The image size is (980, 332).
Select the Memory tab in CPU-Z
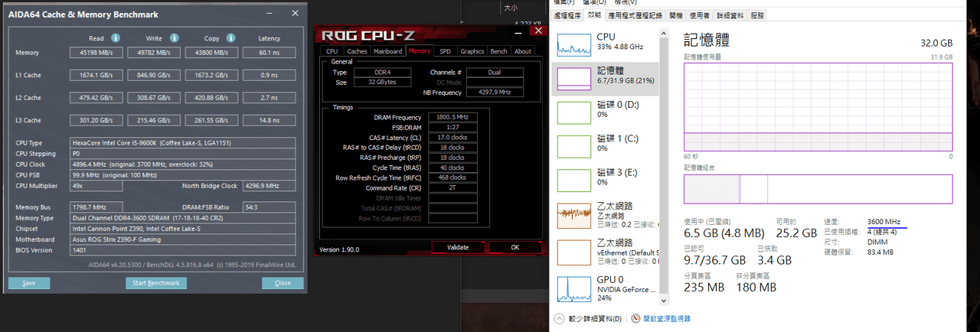click(420, 50)
